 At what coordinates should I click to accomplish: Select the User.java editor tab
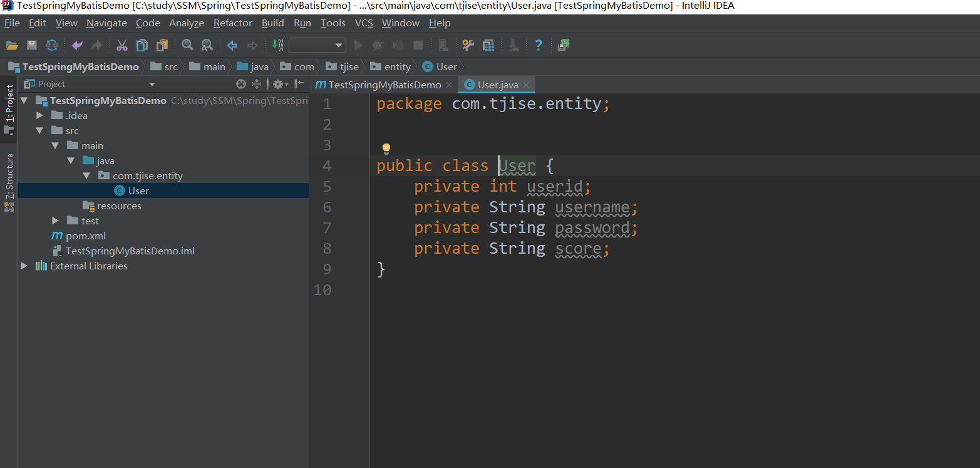[x=498, y=85]
